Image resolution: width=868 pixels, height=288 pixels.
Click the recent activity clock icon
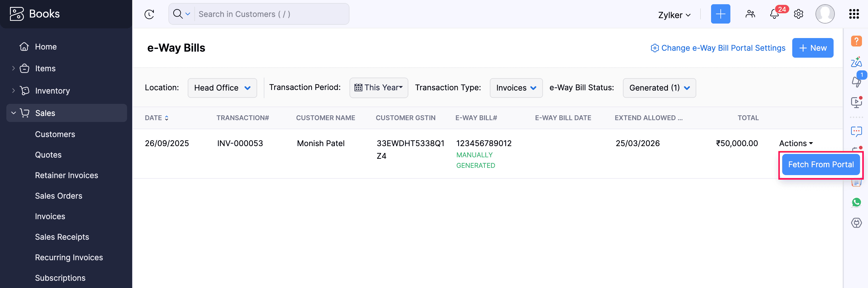pos(149,14)
